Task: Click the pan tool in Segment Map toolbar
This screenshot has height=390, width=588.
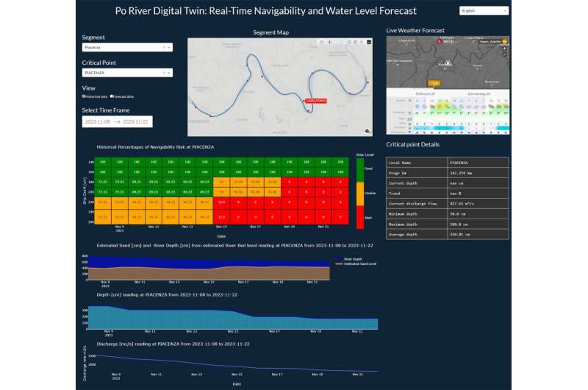Action: pos(329,42)
